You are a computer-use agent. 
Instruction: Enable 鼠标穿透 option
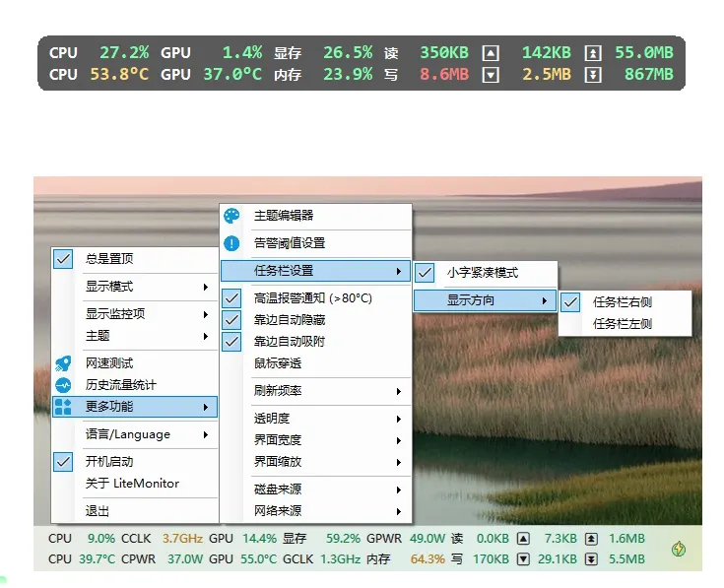[316, 363]
